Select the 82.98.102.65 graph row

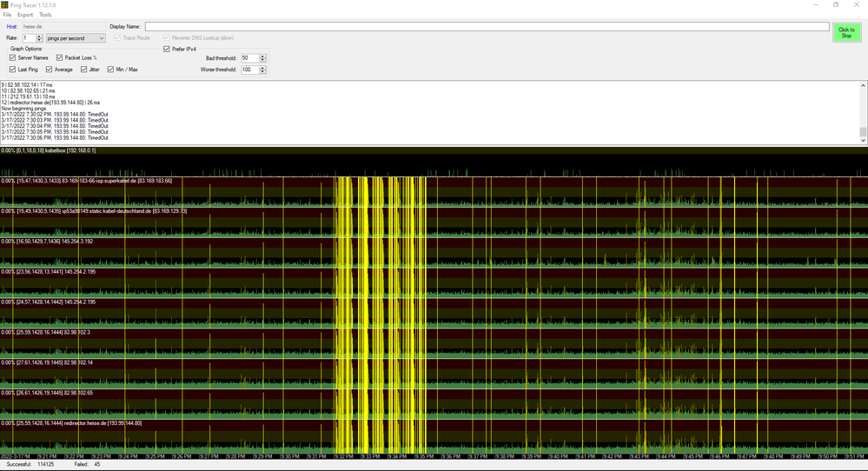(434, 404)
